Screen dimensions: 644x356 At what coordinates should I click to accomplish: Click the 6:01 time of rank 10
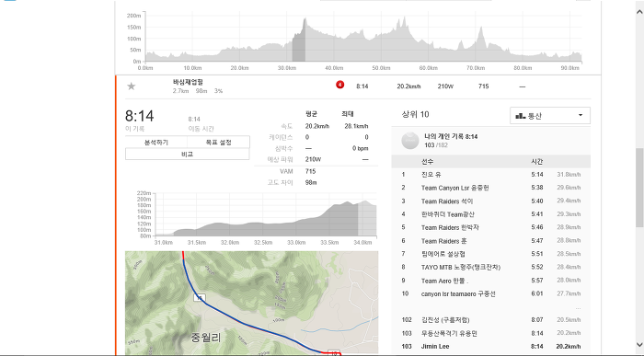(536, 294)
